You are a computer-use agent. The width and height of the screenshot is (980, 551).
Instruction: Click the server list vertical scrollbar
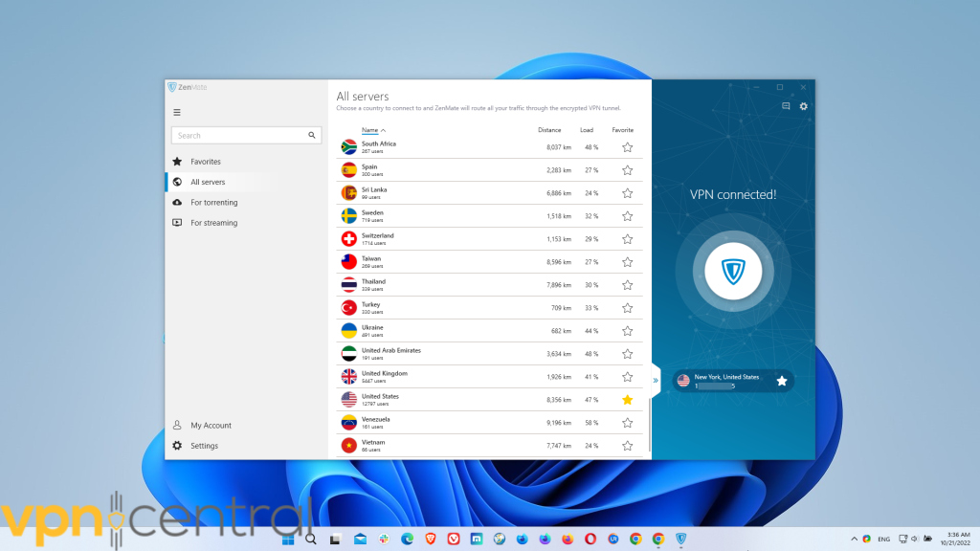point(650,425)
